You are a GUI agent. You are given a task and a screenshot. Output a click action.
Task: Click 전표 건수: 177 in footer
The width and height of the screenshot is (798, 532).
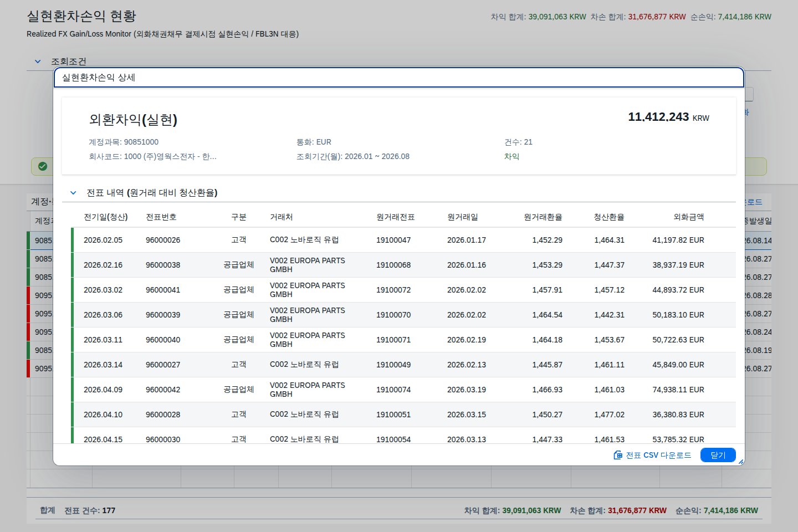point(90,510)
